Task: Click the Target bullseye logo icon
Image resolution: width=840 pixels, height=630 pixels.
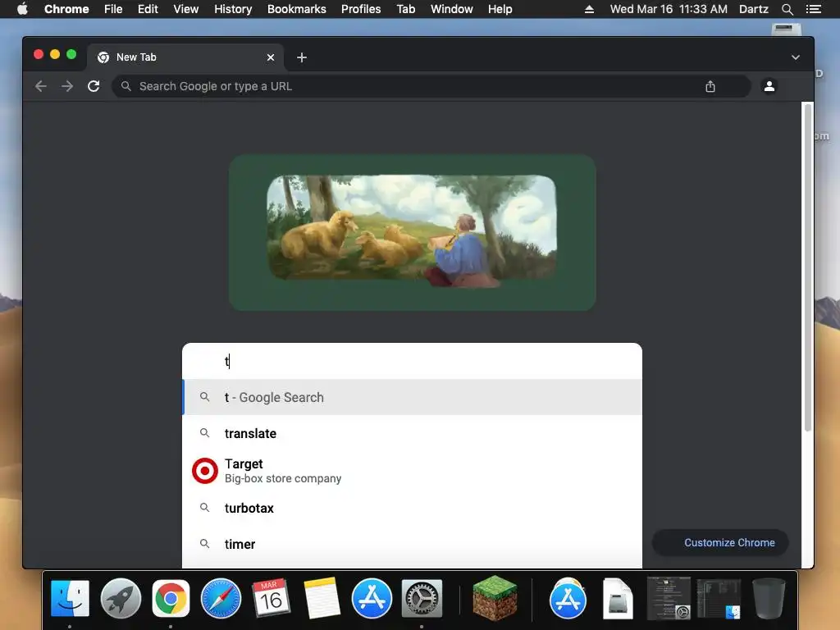Action: coord(204,471)
